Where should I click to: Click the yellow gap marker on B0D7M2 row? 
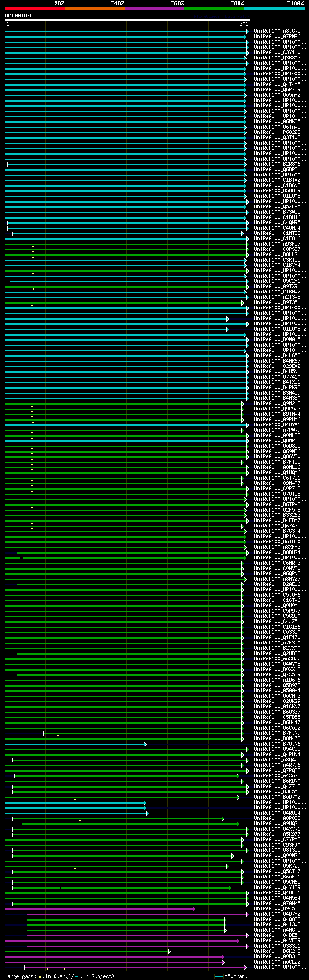(x=75, y=799)
